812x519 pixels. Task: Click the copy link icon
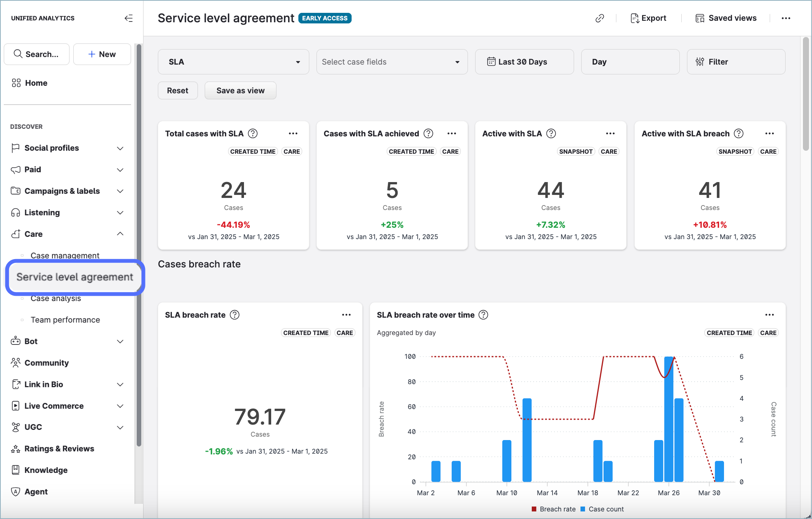(599, 18)
